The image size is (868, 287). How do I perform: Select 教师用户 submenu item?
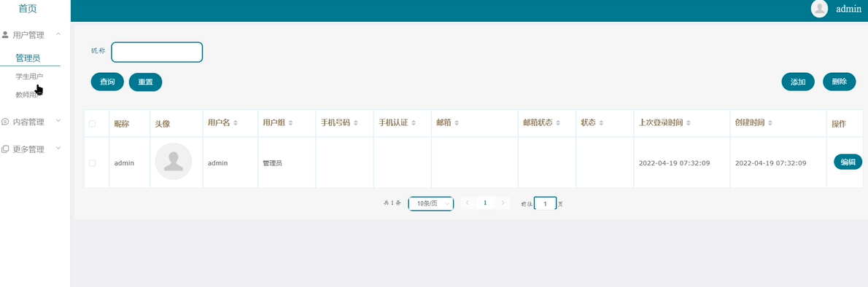pos(29,95)
